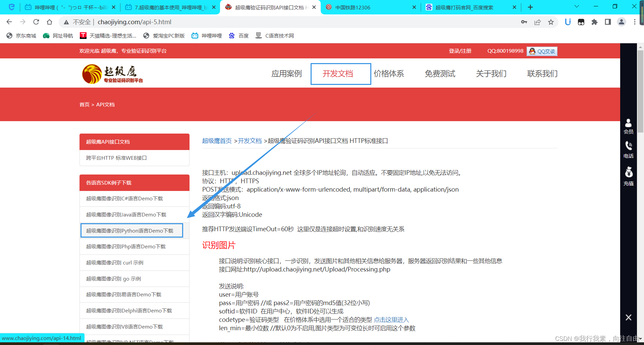Toggle the browser side panel icon
Viewport: 644px width, 345px height.
pos(608,22)
